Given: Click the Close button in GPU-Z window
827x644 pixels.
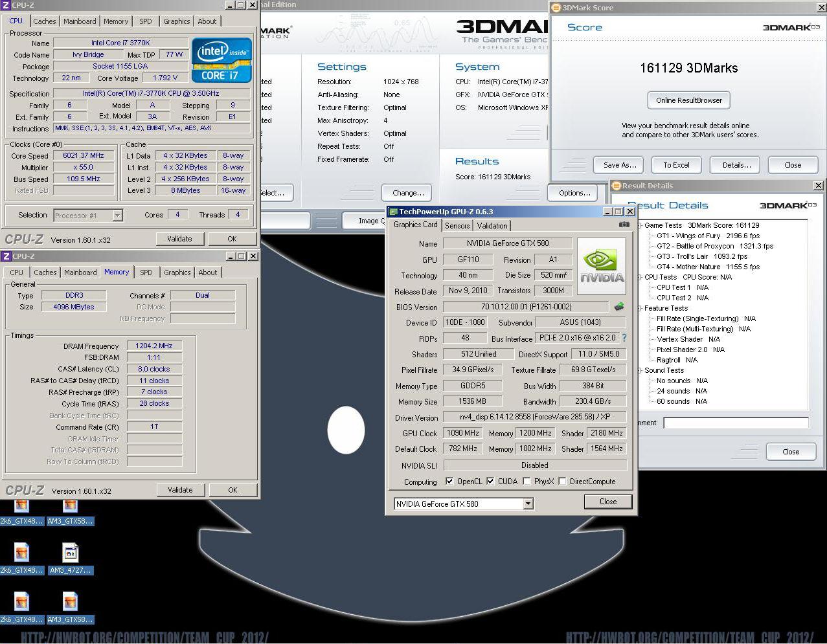Looking at the screenshot, I should [x=608, y=502].
